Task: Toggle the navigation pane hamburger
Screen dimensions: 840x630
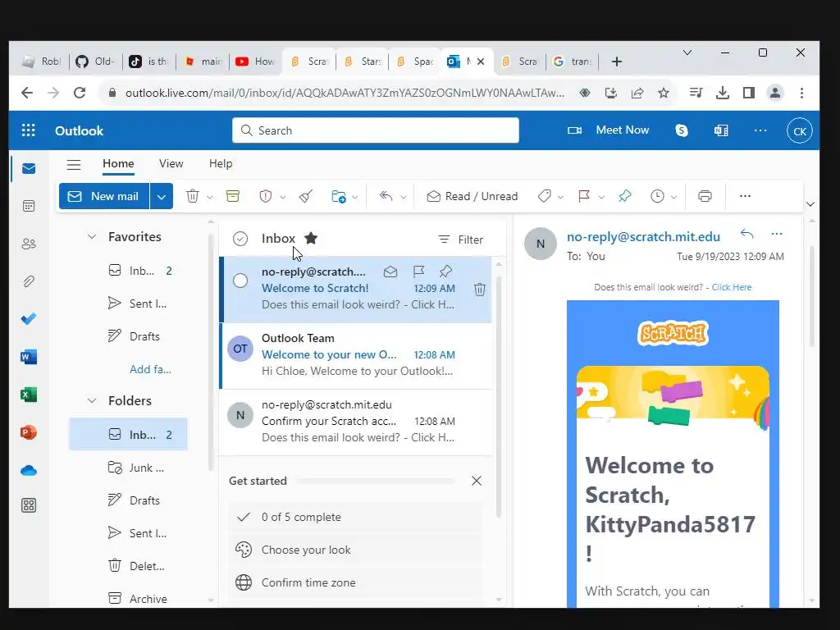Action: (74, 164)
